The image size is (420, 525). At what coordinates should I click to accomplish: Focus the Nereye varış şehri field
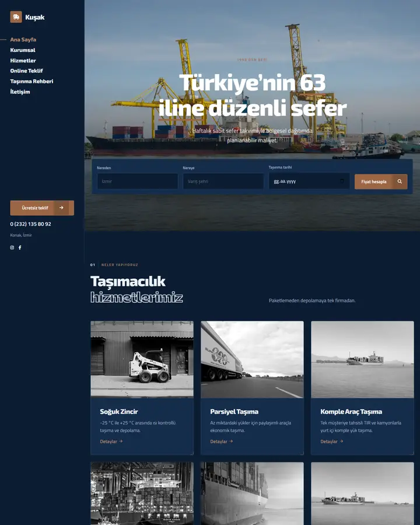click(223, 181)
